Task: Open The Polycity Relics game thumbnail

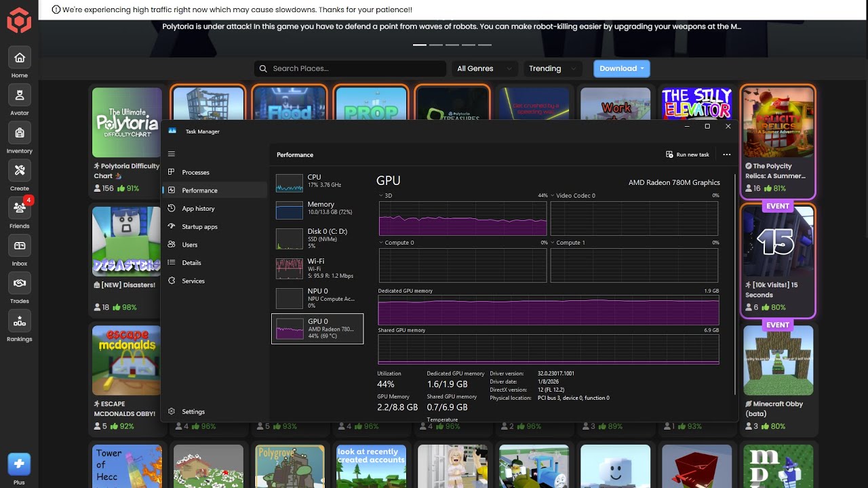Action: coord(778,122)
